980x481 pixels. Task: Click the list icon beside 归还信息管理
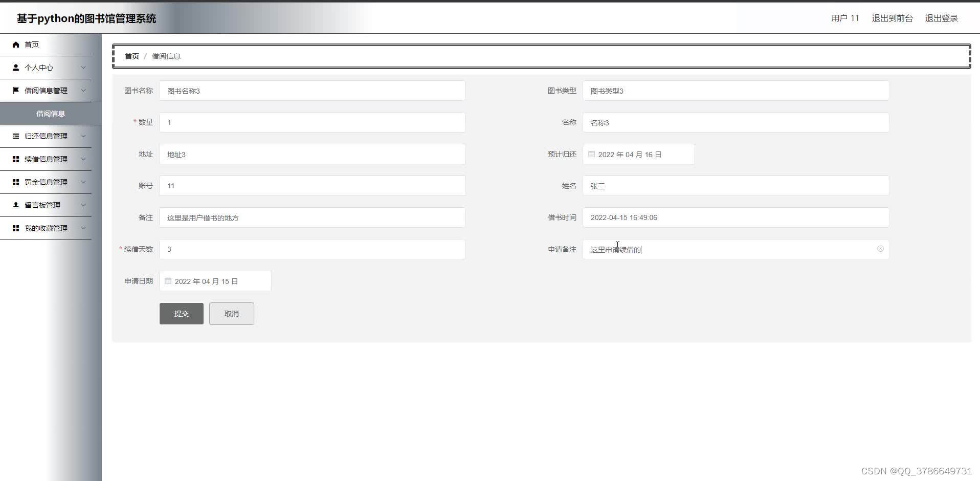(x=16, y=136)
